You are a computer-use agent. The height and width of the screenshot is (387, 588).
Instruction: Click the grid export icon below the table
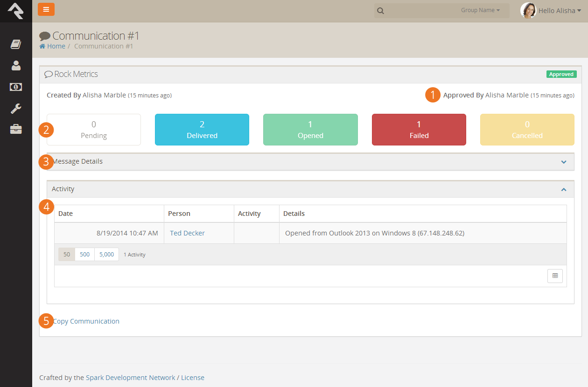(555, 276)
